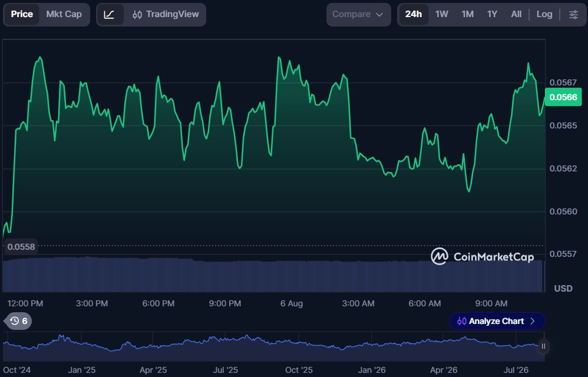Screen dimensions: 588x377
Task: Click the 6:00 PM time label
Action: (158, 303)
